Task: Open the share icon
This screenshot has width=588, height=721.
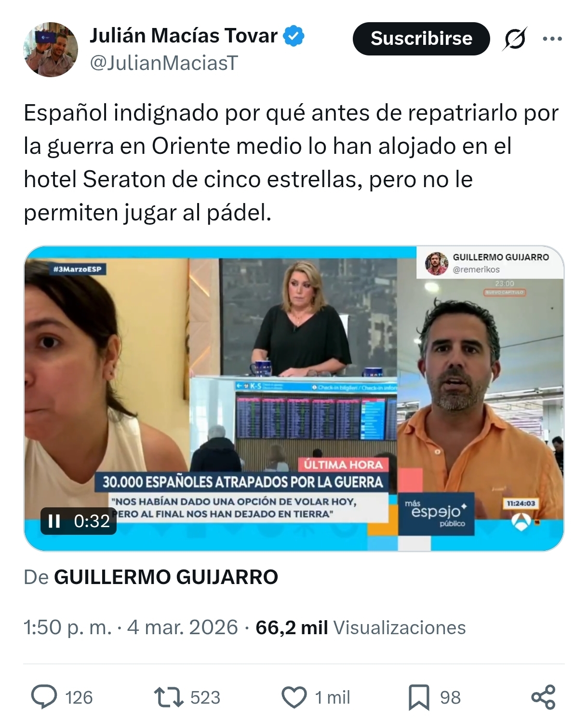Action: click(543, 697)
